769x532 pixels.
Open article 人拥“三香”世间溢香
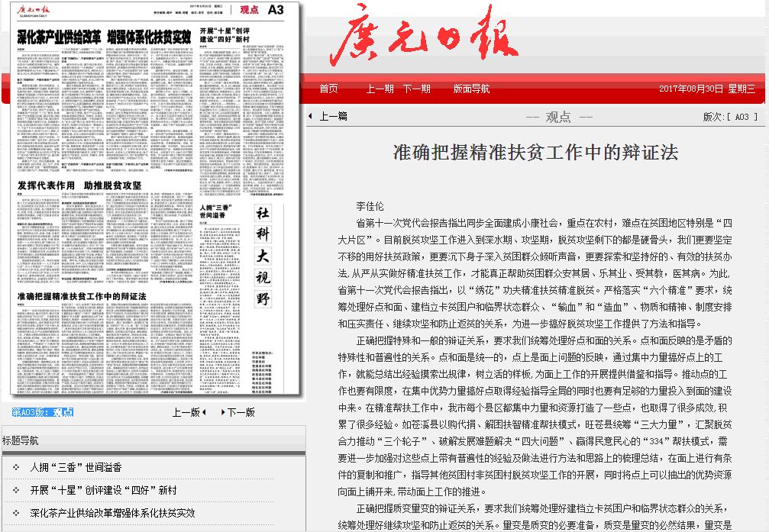[x=76, y=467]
